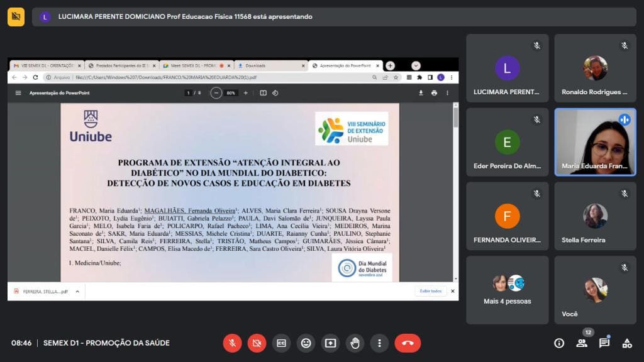644x362 pixels.
Task: Open the emoji reactions button
Action: (306, 343)
